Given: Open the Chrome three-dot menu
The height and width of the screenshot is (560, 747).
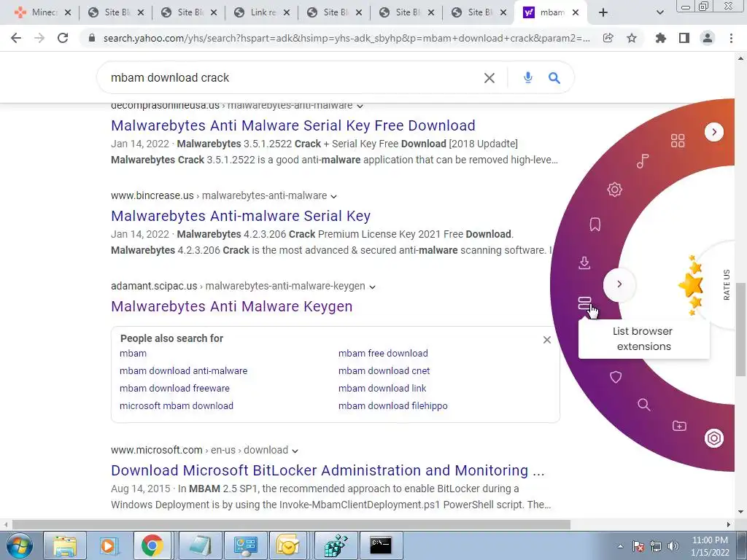Looking at the screenshot, I should pos(731,38).
